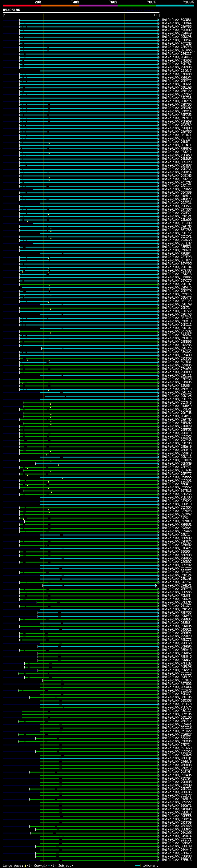Select hit UniRef100_Q5EDF0
The height and width of the screenshot is (868, 197).
(177, 338)
